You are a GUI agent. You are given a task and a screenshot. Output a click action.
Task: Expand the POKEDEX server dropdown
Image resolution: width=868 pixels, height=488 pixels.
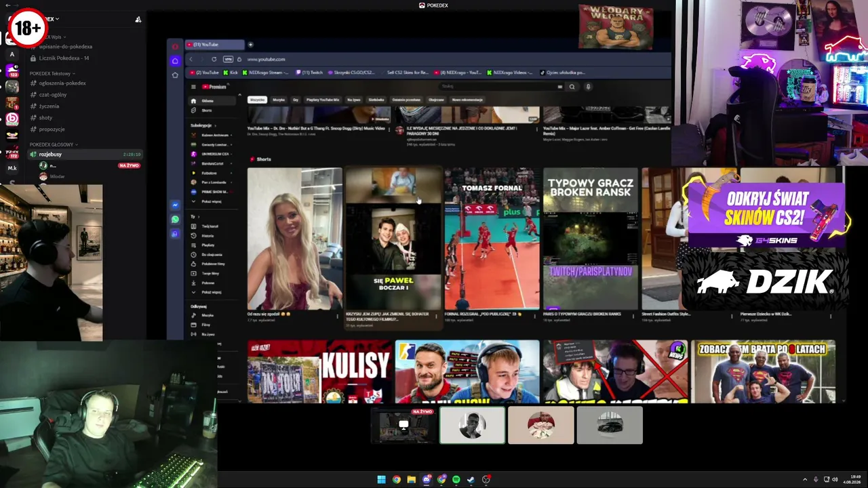[x=57, y=19]
